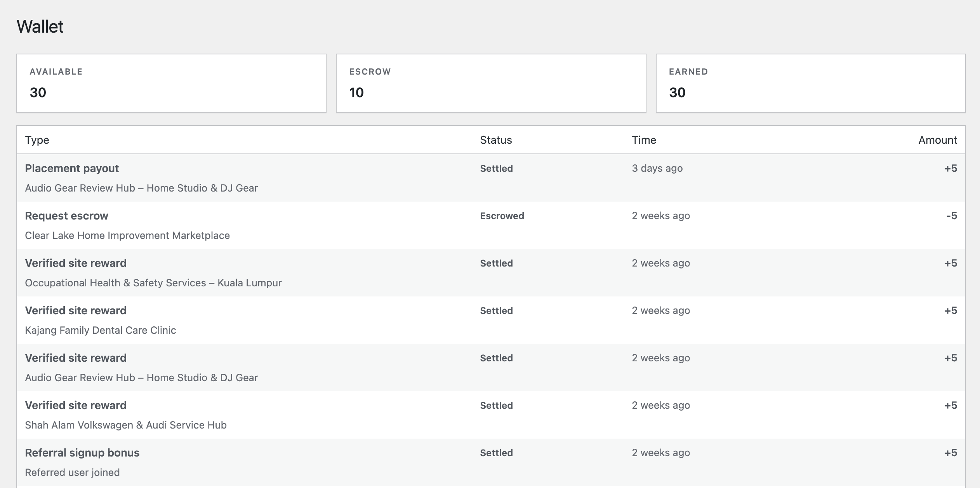Click the ESCROW label
Screen dimensions: 980x488
[x=370, y=71]
